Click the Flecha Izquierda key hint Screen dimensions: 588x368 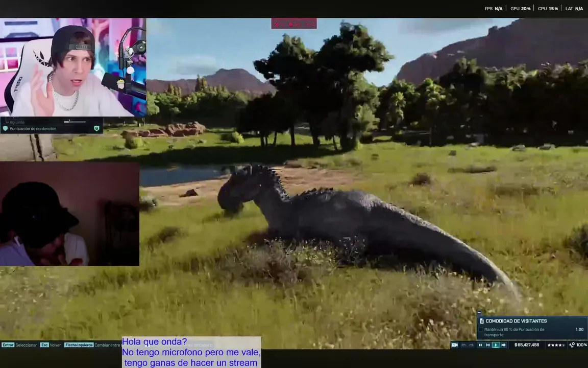[79, 344]
